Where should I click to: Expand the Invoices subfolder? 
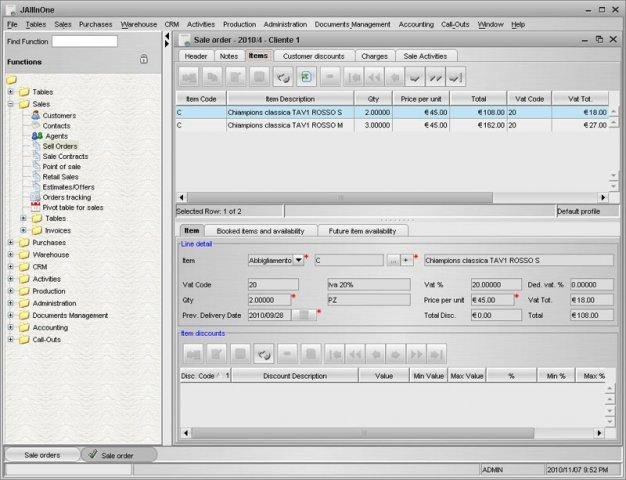pyautogui.click(x=24, y=230)
